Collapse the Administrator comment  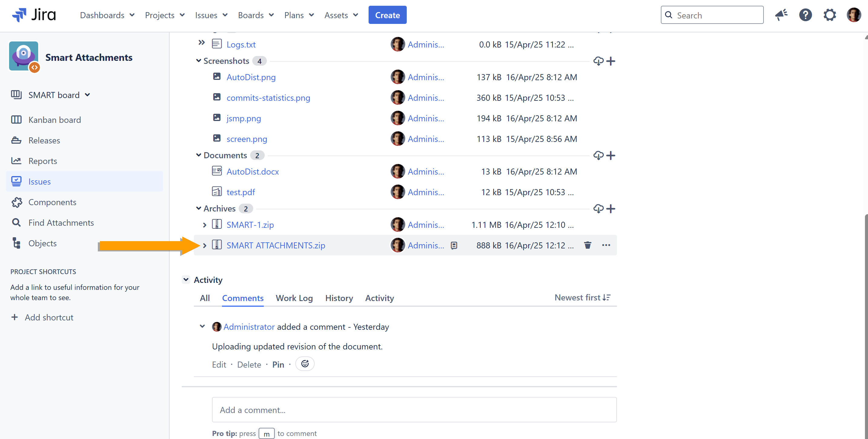point(202,326)
